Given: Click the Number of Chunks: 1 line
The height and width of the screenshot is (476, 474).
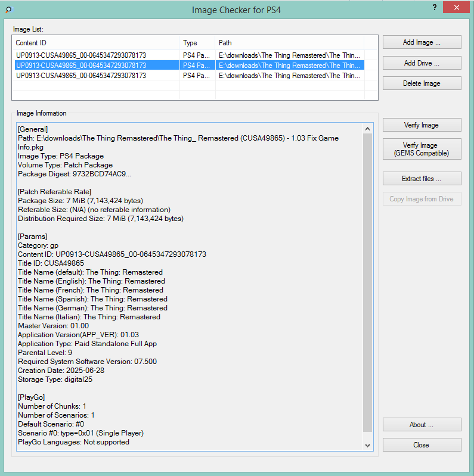Looking at the screenshot, I should (52, 406).
